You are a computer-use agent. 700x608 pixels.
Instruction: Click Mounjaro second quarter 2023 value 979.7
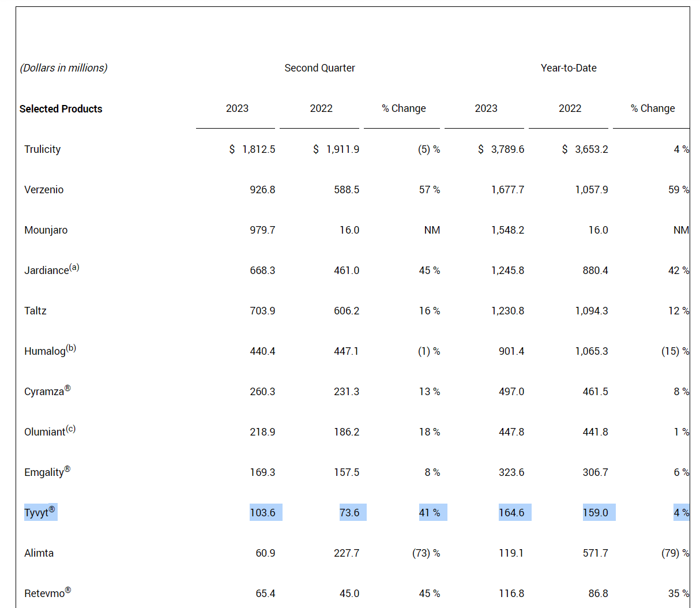[262, 230]
